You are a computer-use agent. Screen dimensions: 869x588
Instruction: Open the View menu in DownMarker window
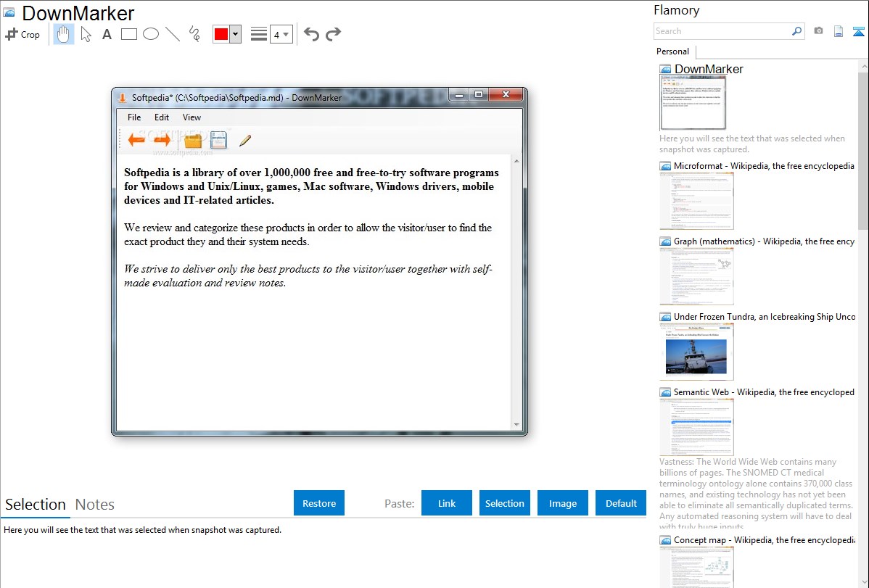pos(191,117)
